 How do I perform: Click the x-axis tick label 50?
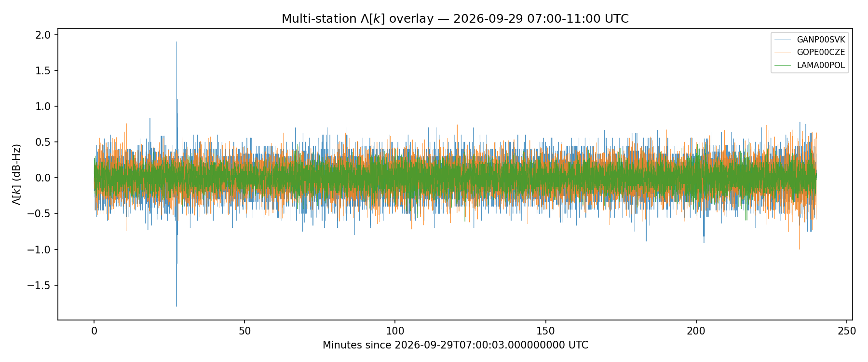click(x=244, y=331)
